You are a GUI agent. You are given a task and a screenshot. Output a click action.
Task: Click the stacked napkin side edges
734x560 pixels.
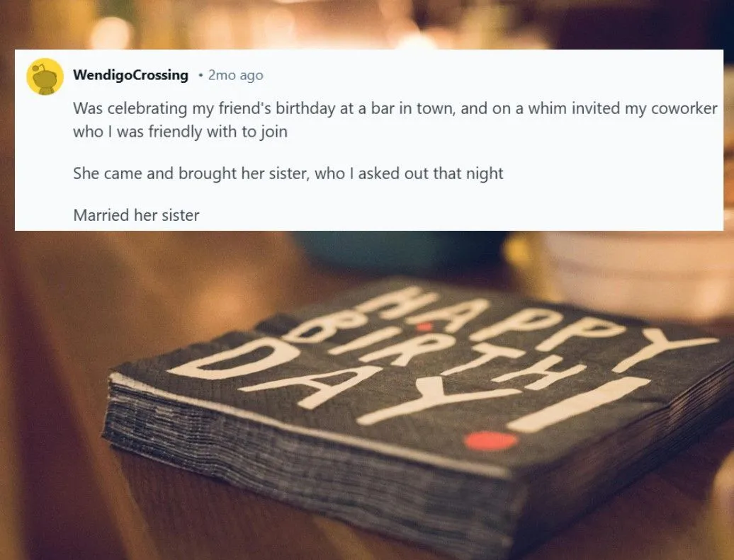click(x=283, y=453)
